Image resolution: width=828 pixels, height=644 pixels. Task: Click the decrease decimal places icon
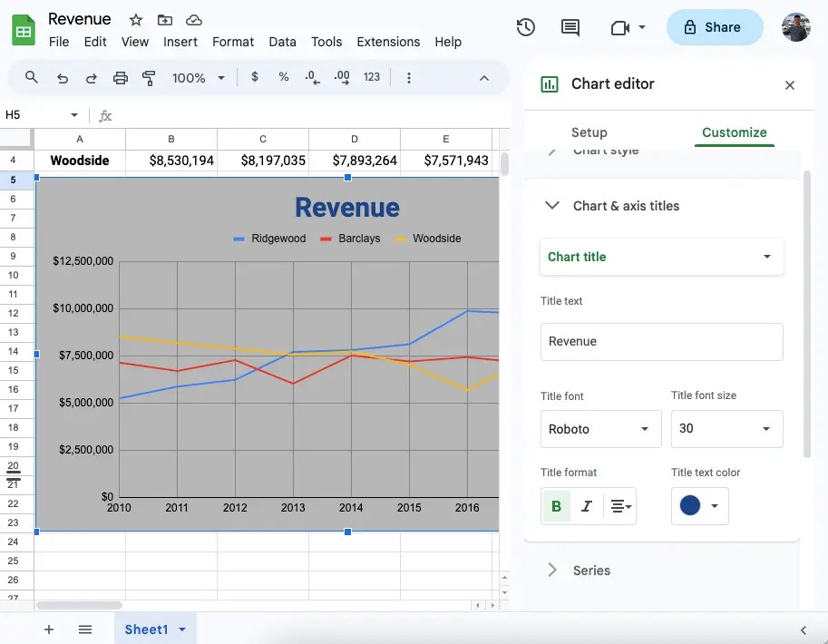click(x=310, y=77)
